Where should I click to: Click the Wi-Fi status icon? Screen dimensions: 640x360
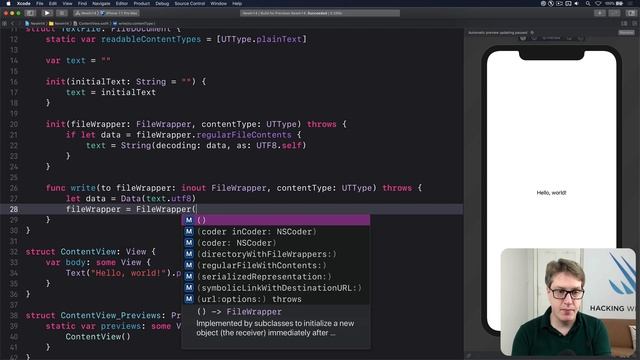(x=598, y=3)
